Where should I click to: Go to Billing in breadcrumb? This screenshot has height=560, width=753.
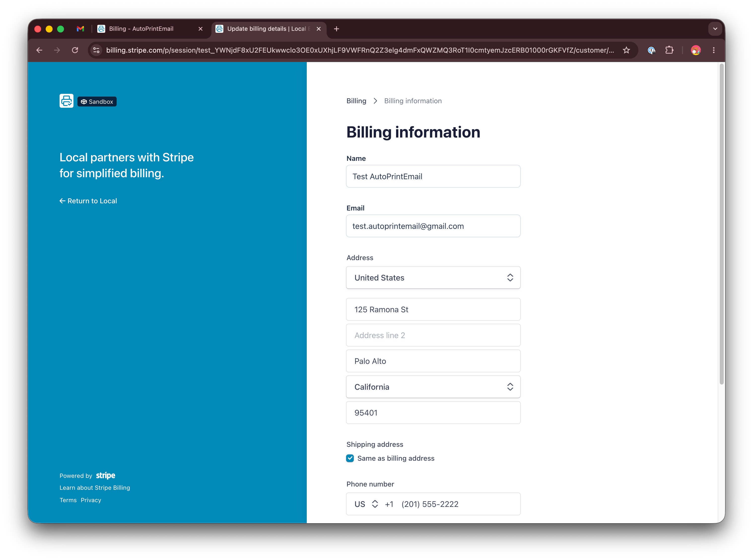tap(356, 101)
